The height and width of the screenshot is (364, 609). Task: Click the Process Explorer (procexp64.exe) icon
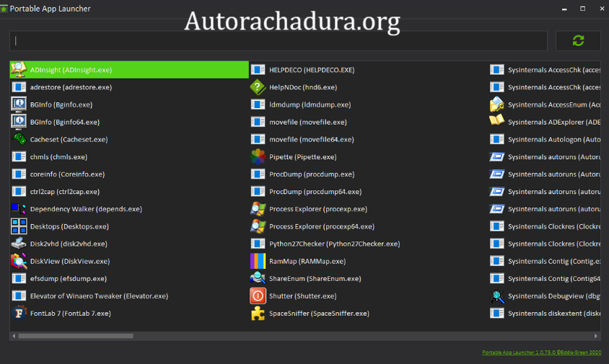click(258, 226)
